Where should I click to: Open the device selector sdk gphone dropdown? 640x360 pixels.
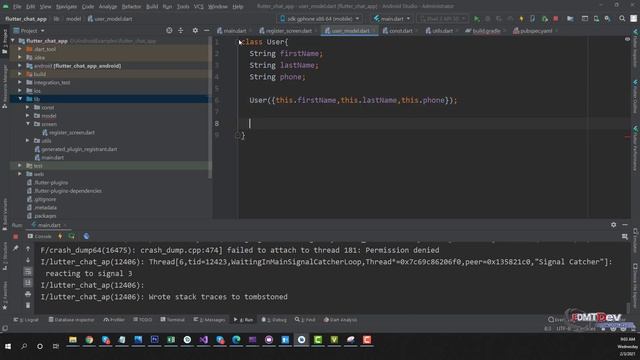[x=320, y=19]
